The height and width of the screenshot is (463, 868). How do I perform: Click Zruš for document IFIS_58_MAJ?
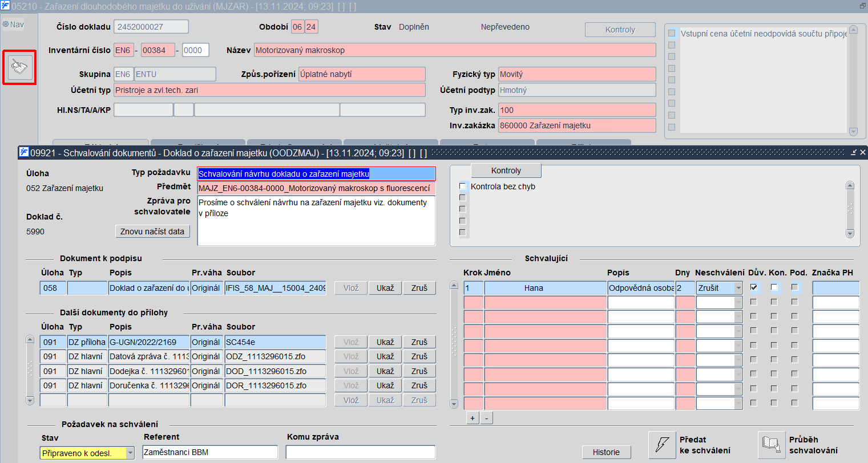click(x=419, y=288)
